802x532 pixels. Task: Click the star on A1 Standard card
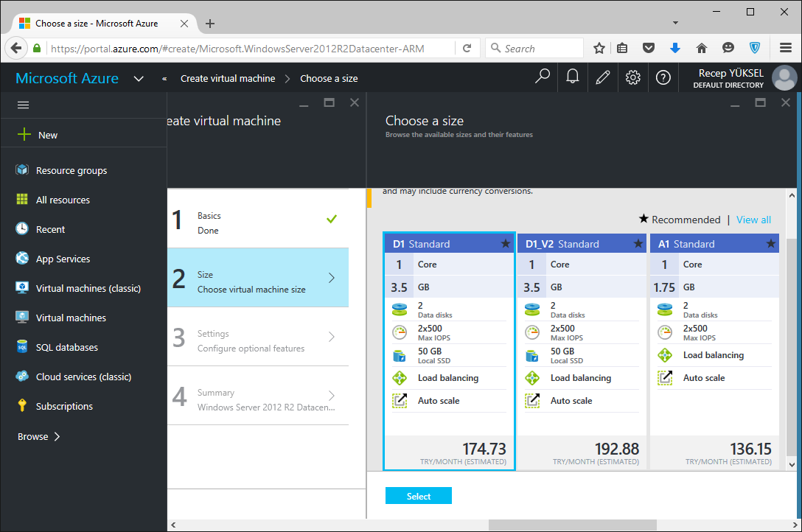coord(771,243)
